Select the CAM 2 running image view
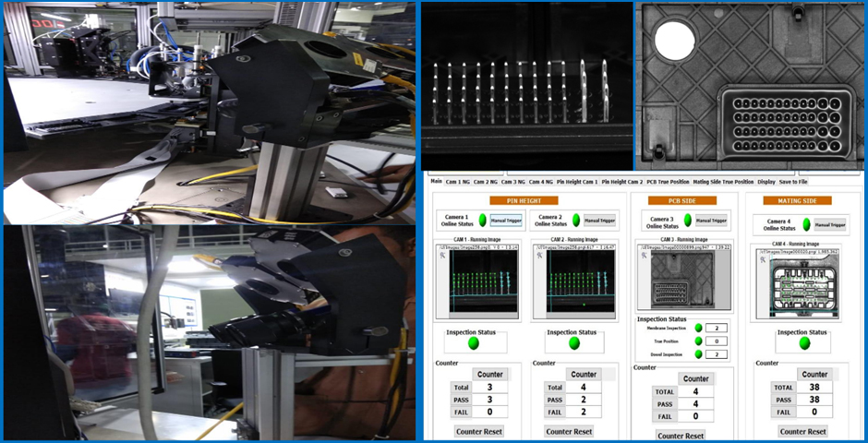This screenshot has width=868, height=443. tap(574, 281)
